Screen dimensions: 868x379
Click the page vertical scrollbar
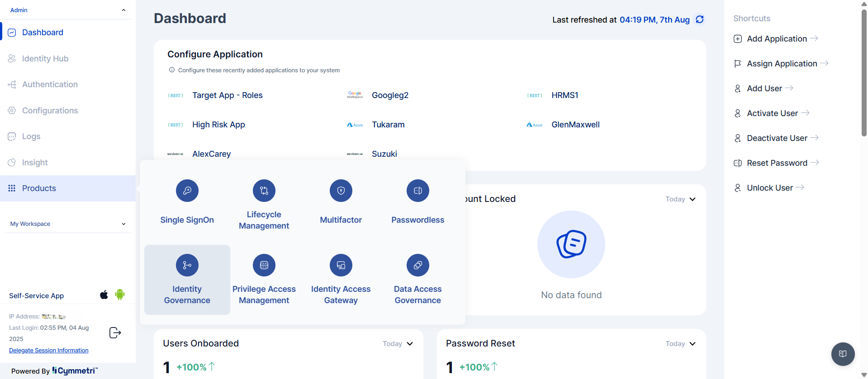(x=864, y=72)
